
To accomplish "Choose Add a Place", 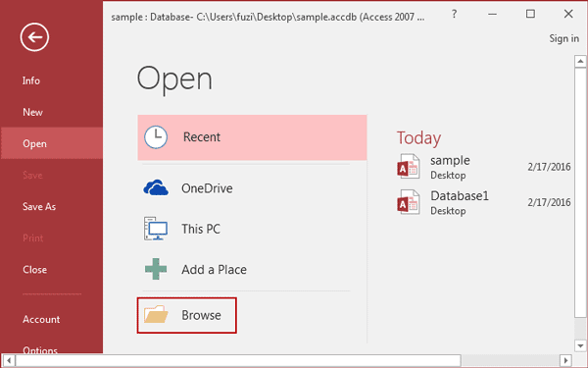I will 214,270.
